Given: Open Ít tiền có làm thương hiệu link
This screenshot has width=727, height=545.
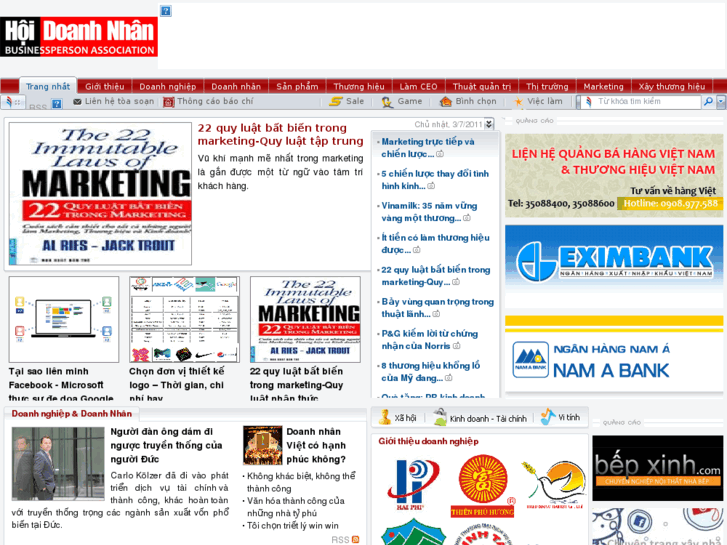Looking at the screenshot, I should coord(435,244).
